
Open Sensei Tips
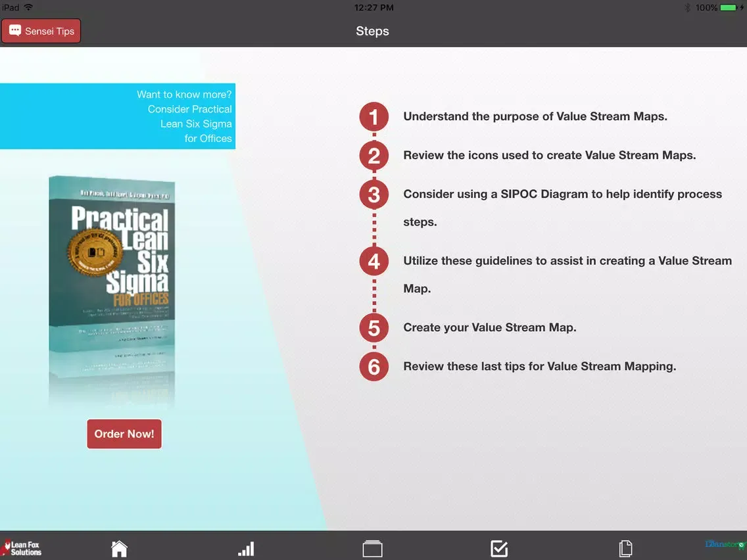(41, 31)
